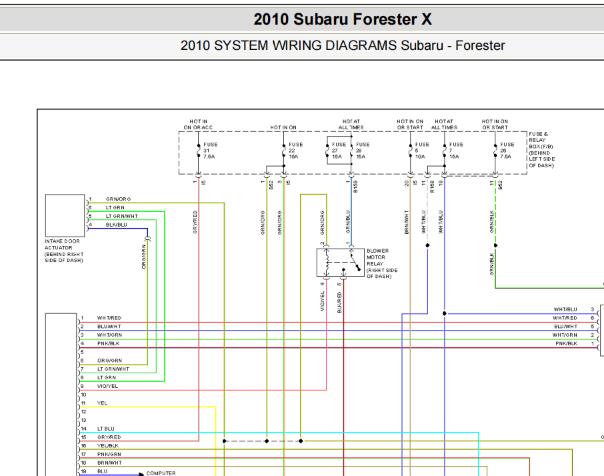This screenshot has width=604, height=476.
Task: Click the WHT/RED label at right-connector pin 6
Action: pyautogui.click(x=565, y=318)
